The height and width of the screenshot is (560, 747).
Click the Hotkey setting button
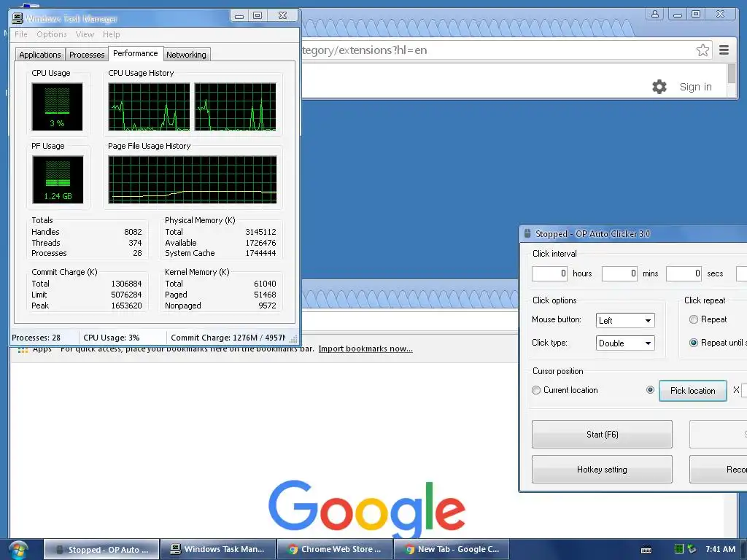click(602, 470)
